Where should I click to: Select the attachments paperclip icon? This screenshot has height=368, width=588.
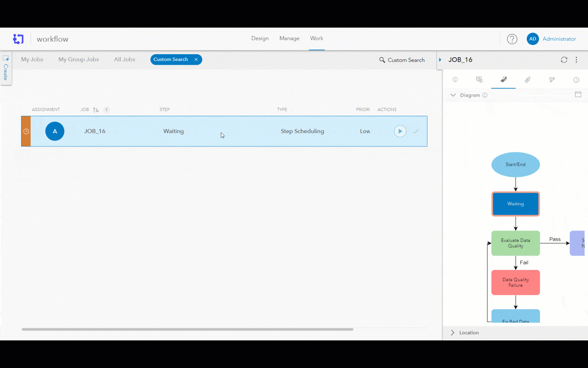coord(528,80)
